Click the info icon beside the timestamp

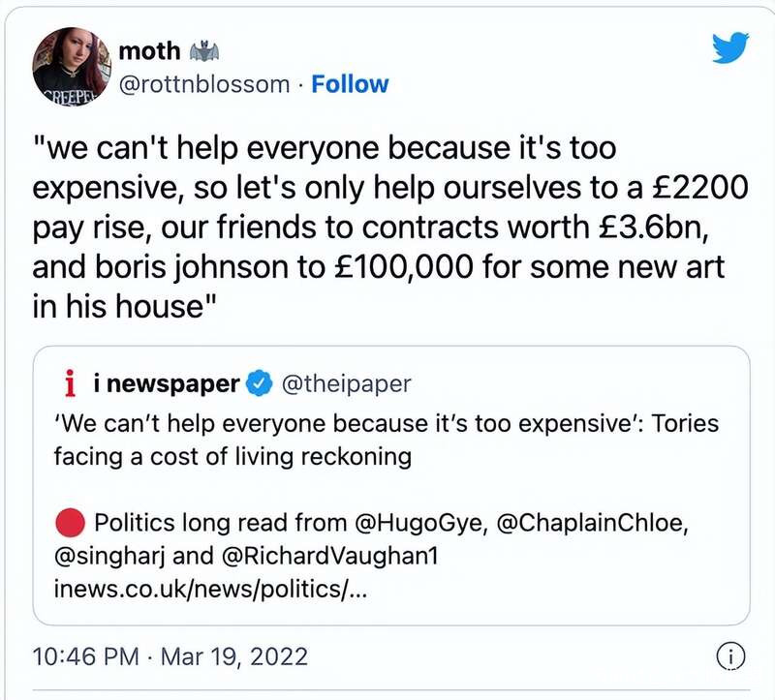click(x=729, y=656)
